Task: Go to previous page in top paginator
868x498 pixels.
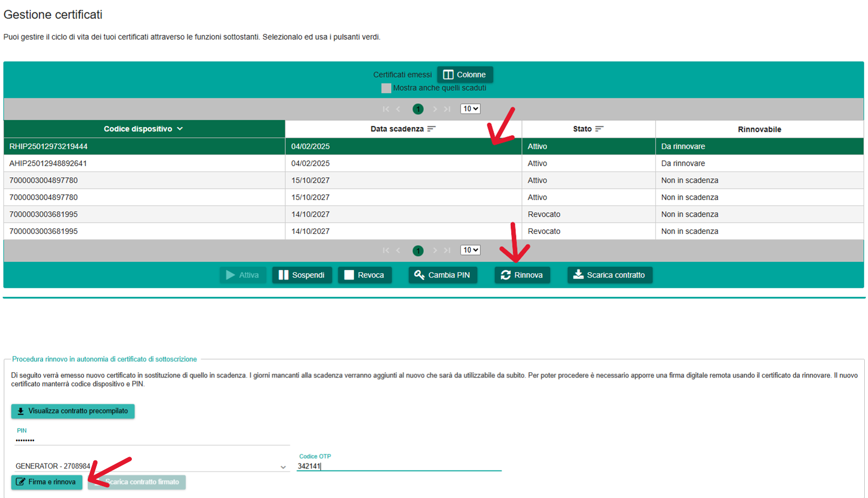Action: point(399,109)
